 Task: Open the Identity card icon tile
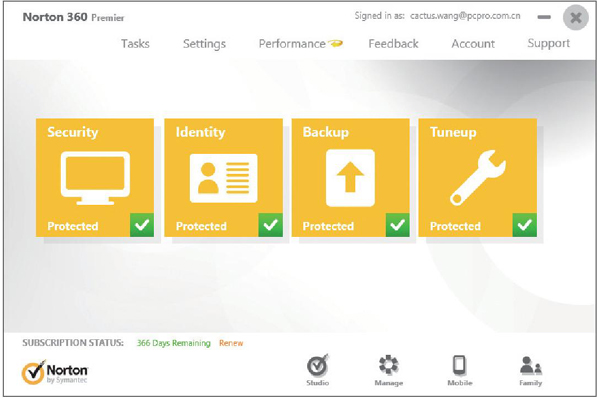(x=223, y=178)
